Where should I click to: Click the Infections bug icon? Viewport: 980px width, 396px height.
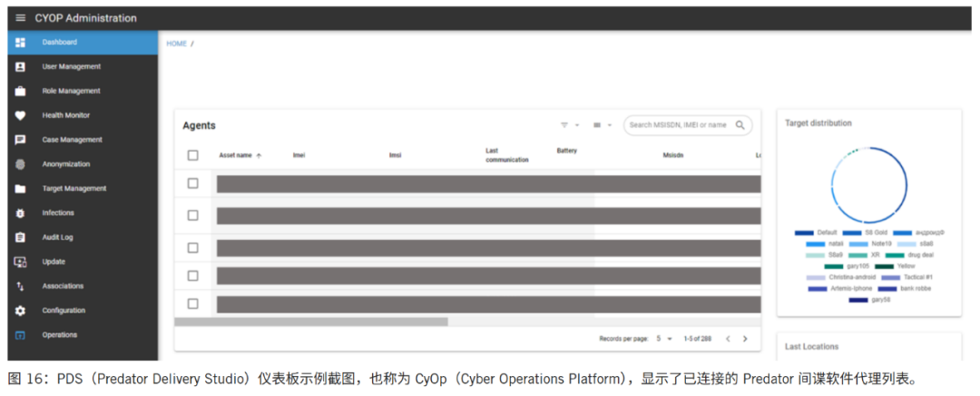point(20,213)
